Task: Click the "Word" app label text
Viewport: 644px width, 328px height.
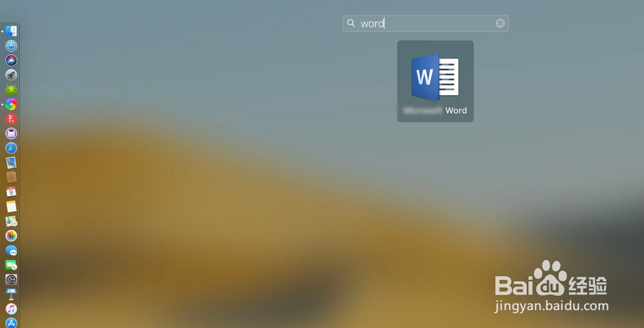Action: (x=456, y=110)
